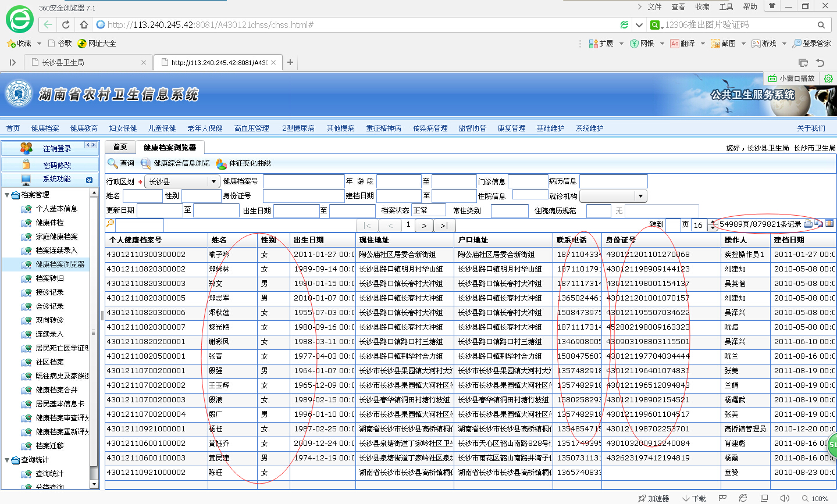
Task: Click the small search icon above table
Action: tap(110, 224)
